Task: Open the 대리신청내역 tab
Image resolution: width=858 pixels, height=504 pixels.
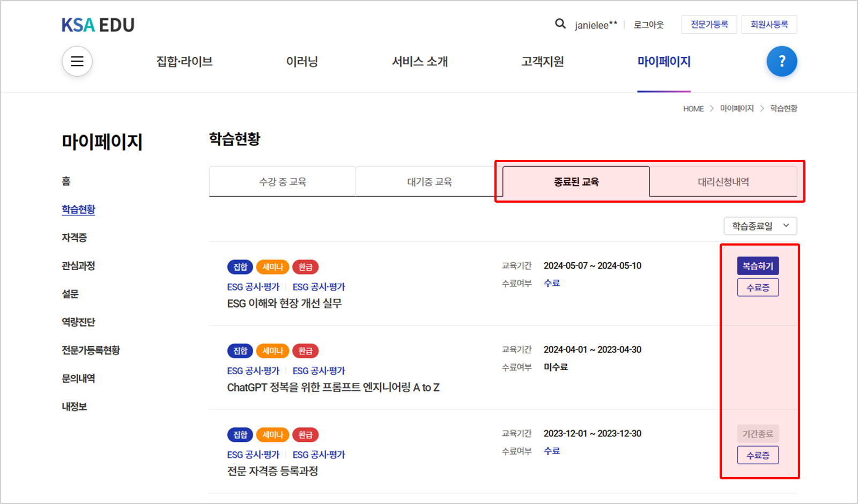Action: [723, 182]
